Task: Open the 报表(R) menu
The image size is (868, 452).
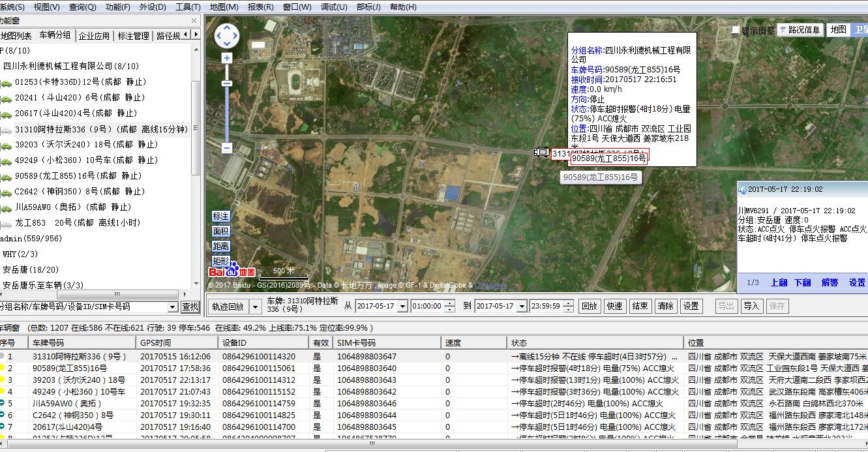Action: (260, 7)
